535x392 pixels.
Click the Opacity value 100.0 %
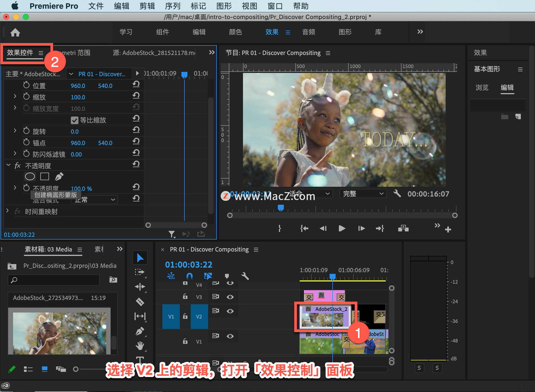pos(81,188)
